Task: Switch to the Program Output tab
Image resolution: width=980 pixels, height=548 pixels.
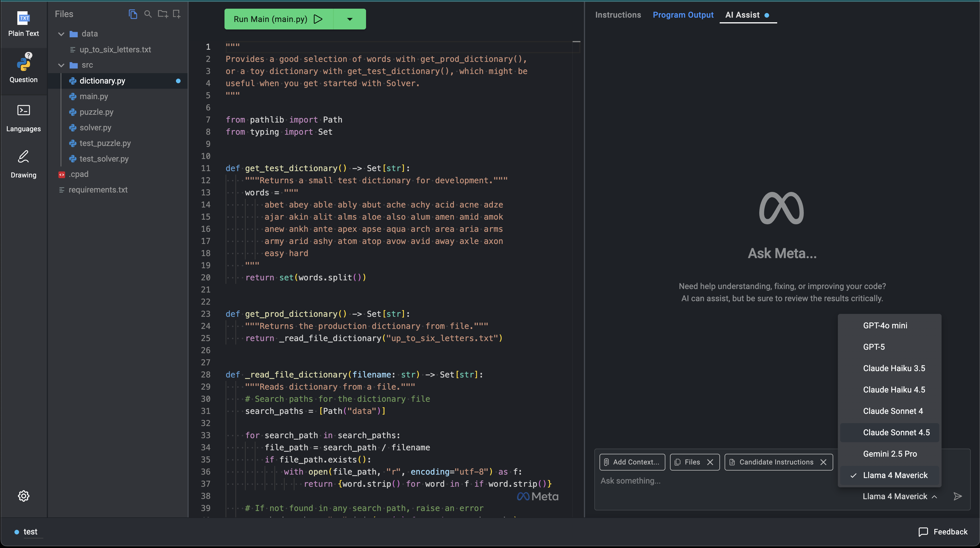Action: click(683, 15)
